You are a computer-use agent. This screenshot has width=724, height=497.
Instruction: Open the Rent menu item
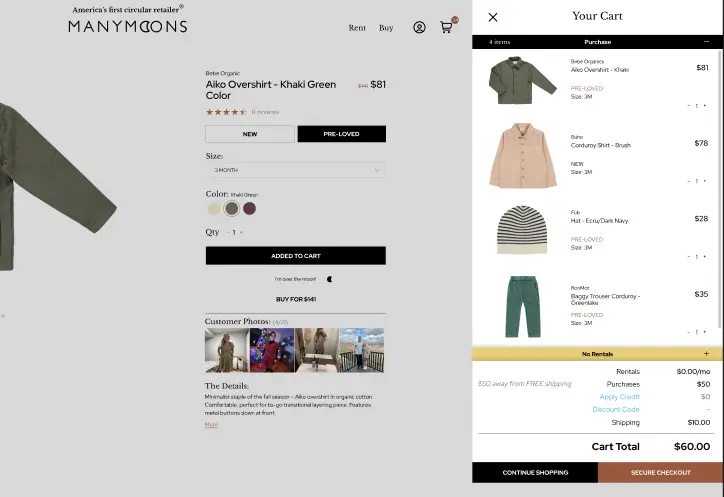[x=357, y=28]
